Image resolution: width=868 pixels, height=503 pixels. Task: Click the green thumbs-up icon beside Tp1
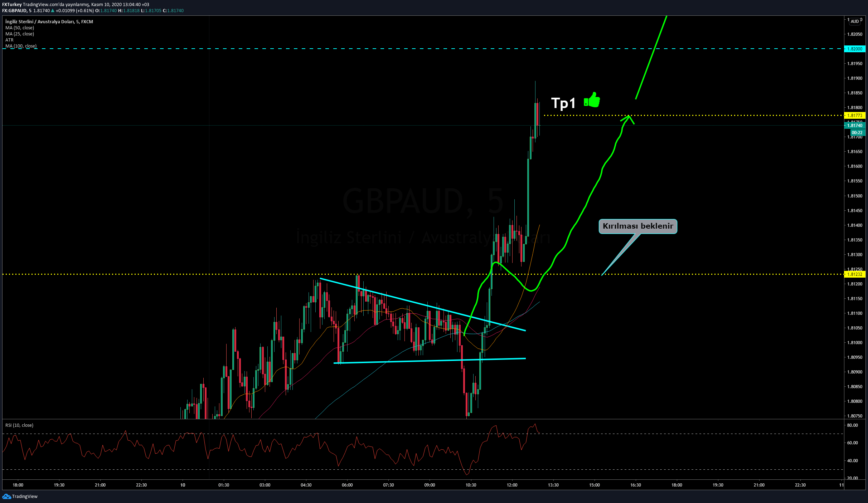(x=592, y=100)
